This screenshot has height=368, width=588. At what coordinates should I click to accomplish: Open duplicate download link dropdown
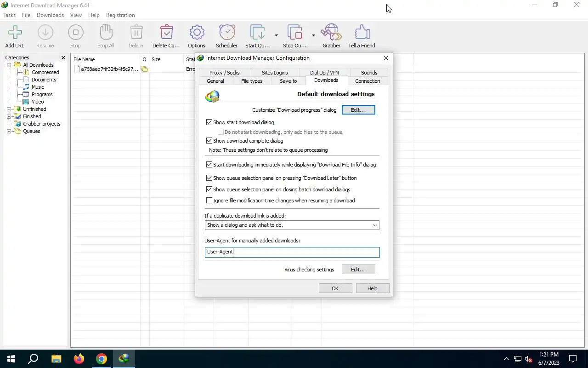pyautogui.click(x=292, y=225)
